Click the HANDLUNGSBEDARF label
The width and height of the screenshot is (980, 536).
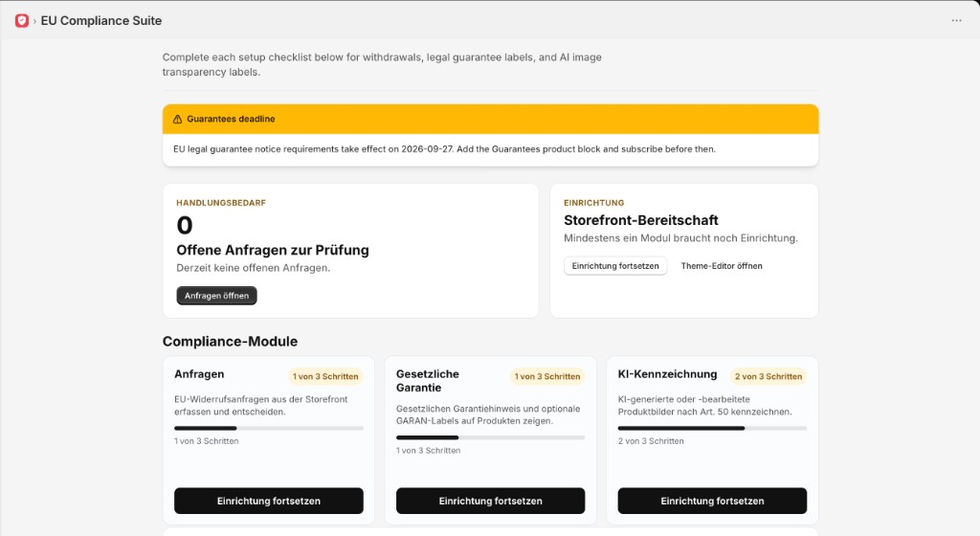coord(221,203)
